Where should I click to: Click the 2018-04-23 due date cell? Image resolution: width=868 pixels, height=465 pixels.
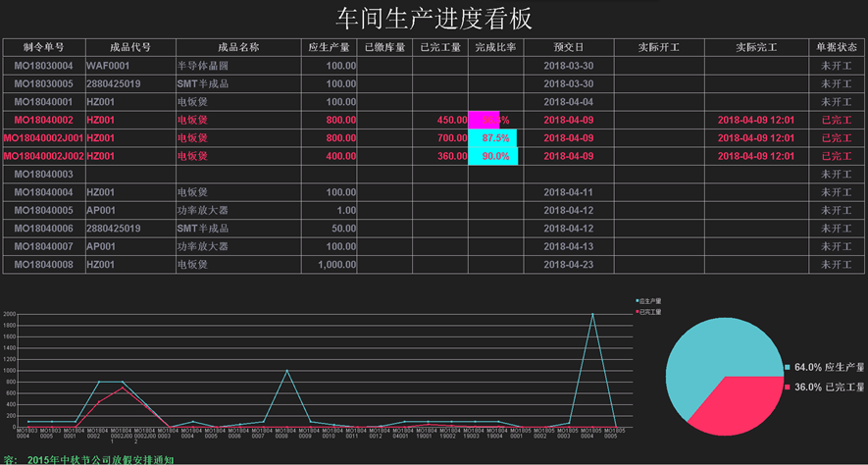pos(568,265)
